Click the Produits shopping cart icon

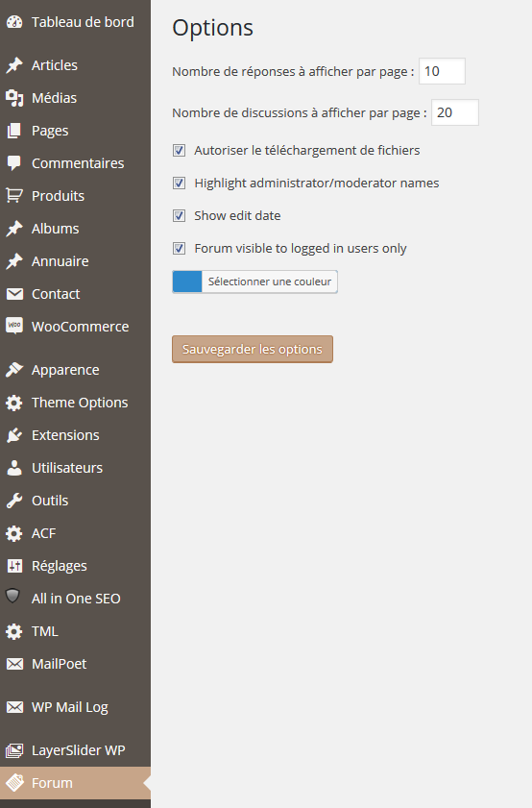[14, 196]
